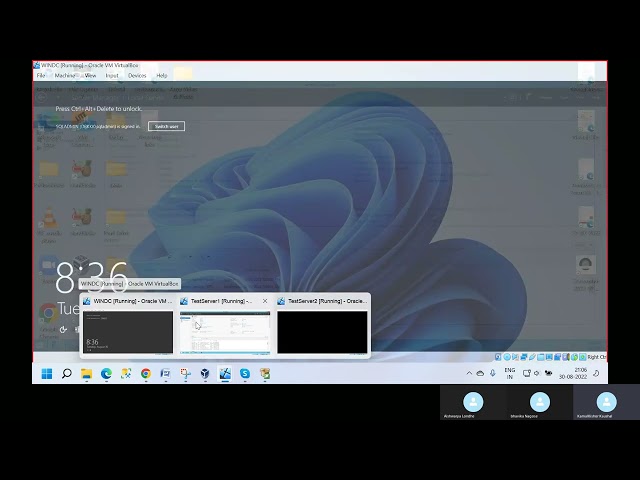Viewport: 640px width, 480px height.
Task: Click the active VirtualBox VM taskbar icon
Action: click(225, 373)
